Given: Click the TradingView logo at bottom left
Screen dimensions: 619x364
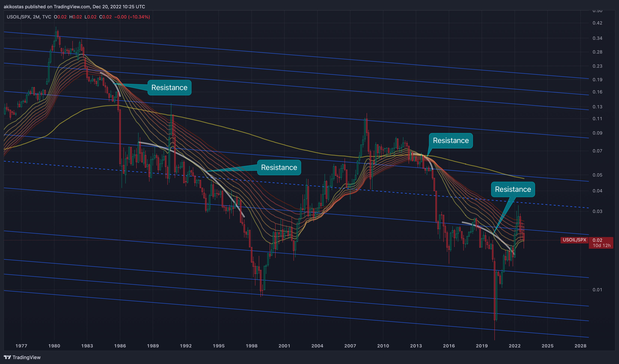Looking at the screenshot, I should tap(22, 357).
